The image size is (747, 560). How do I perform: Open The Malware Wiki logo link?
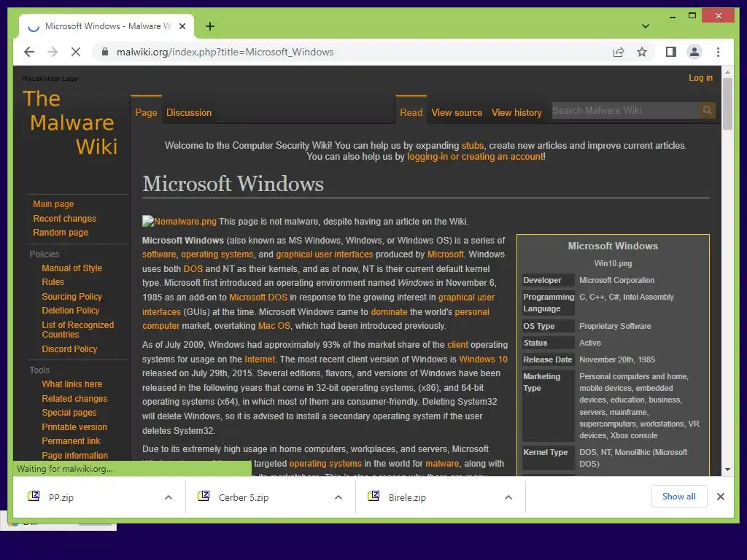tap(70, 122)
